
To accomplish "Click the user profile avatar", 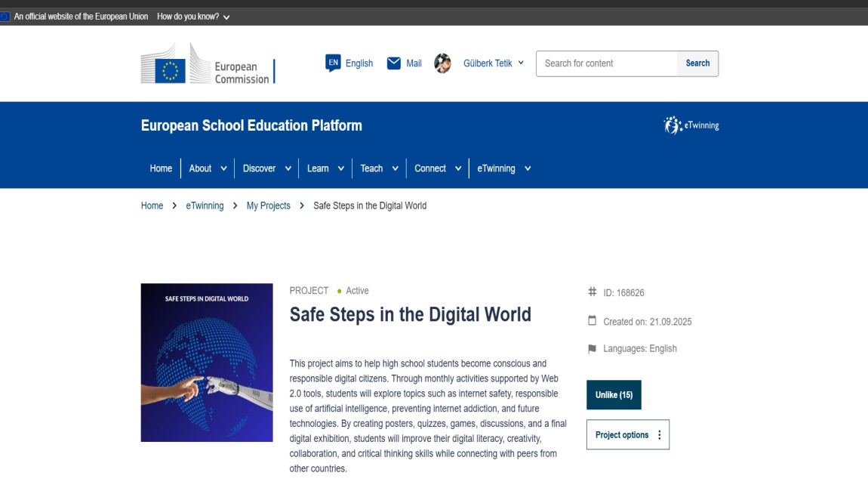I will (442, 63).
